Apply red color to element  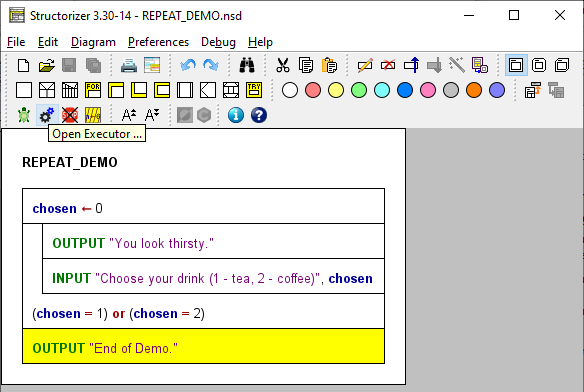(313, 90)
